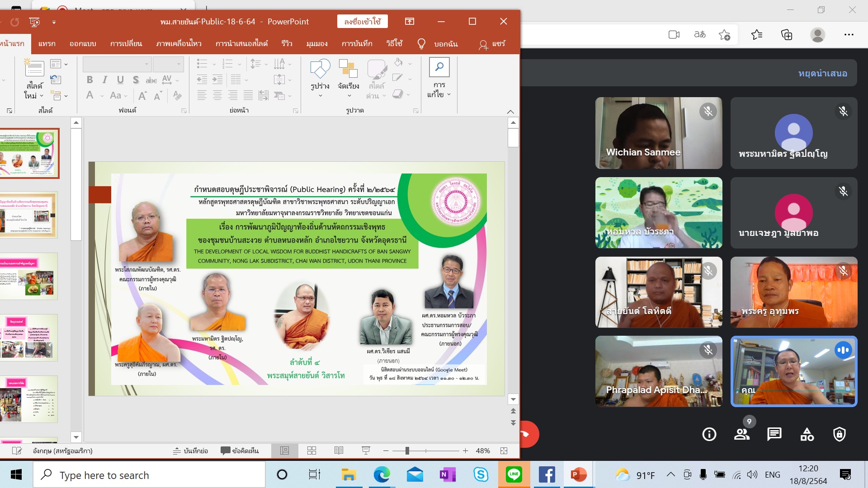Toggle center text alignment

tap(217, 95)
